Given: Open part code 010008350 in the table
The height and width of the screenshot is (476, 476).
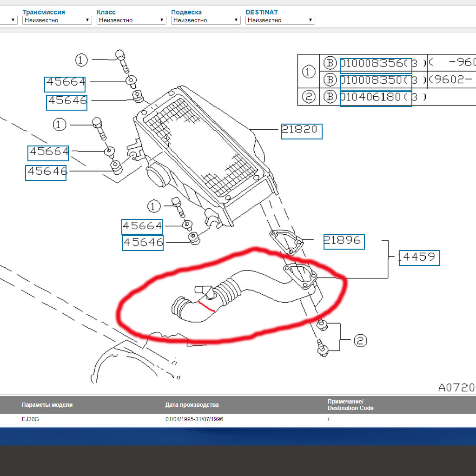Looking at the screenshot, I should [x=376, y=80].
